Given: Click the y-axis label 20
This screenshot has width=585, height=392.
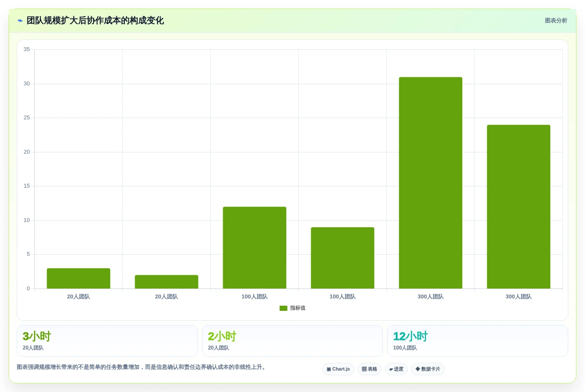Looking at the screenshot, I should 27,152.
